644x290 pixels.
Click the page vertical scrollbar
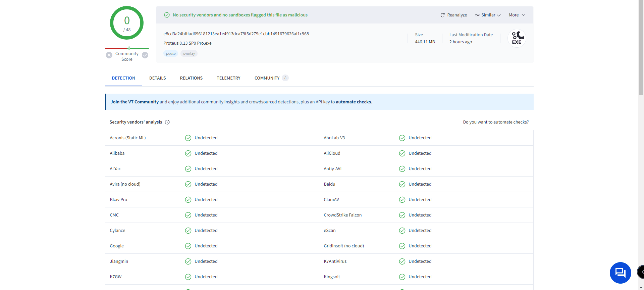click(641, 50)
